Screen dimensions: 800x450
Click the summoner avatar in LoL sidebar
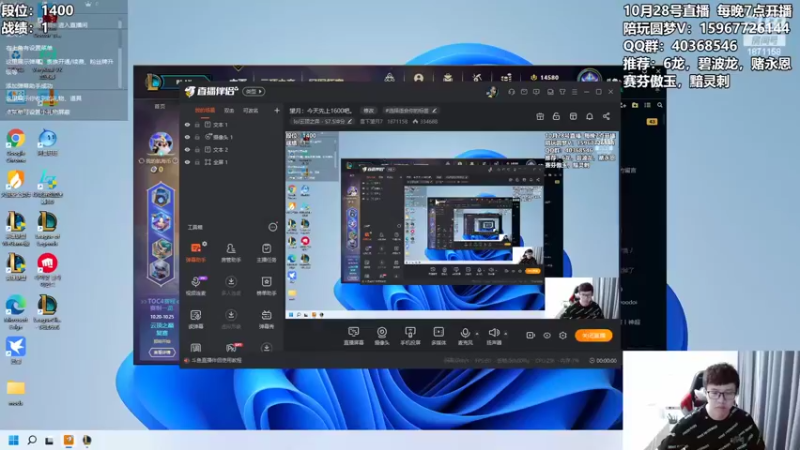[x=160, y=144]
